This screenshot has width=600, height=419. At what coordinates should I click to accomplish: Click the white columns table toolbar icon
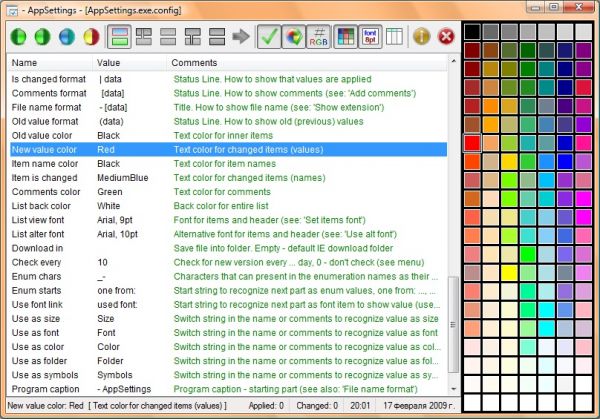tap(394, 37)
